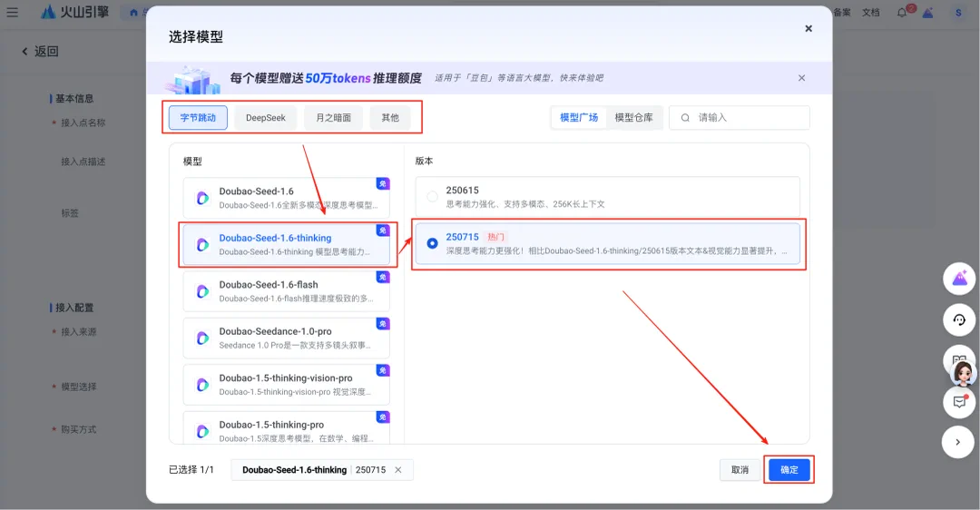Click the free badge on Doubao-Seed-1.6
This screenshot has height=510, width=980.
pyautogui.click(x=383, y=183)
